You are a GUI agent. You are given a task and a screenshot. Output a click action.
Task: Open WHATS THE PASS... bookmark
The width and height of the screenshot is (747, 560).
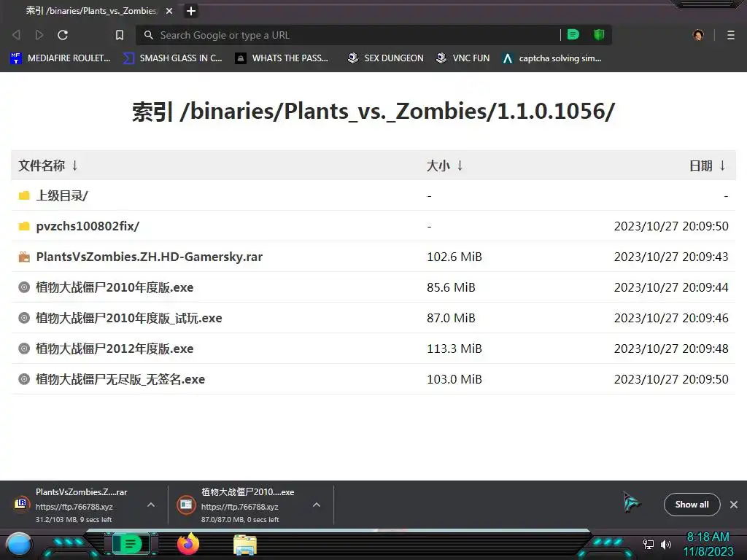coord(282,58)
